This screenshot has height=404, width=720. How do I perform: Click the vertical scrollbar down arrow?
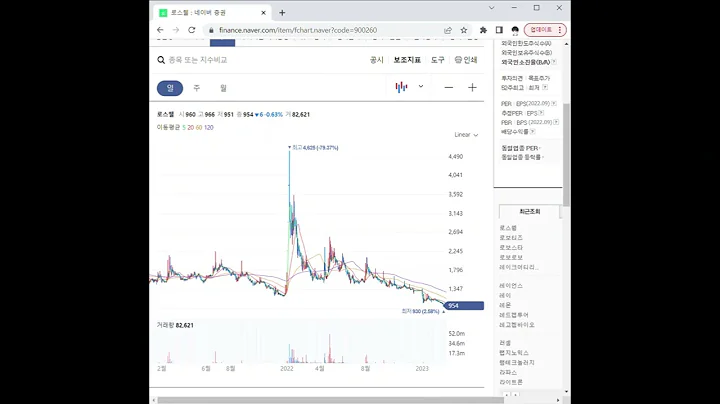tap(566, 392)
